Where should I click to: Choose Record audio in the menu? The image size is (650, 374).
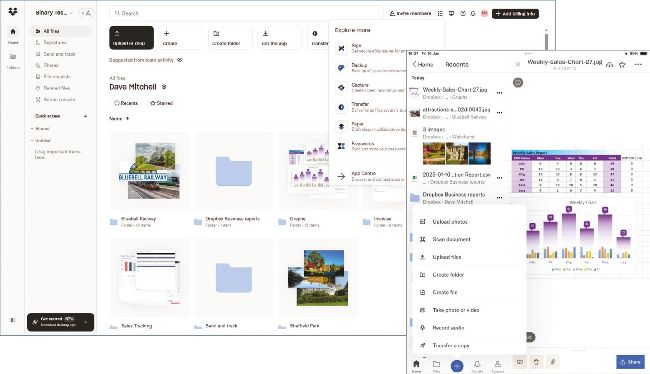pyautogui.click(x=448, y=328)
